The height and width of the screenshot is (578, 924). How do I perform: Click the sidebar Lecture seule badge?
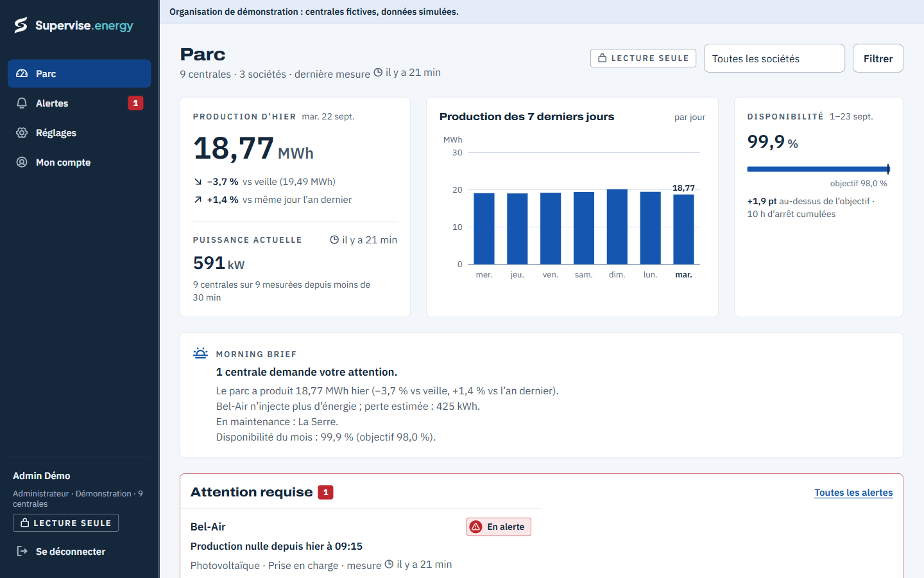tap(65, 523)
